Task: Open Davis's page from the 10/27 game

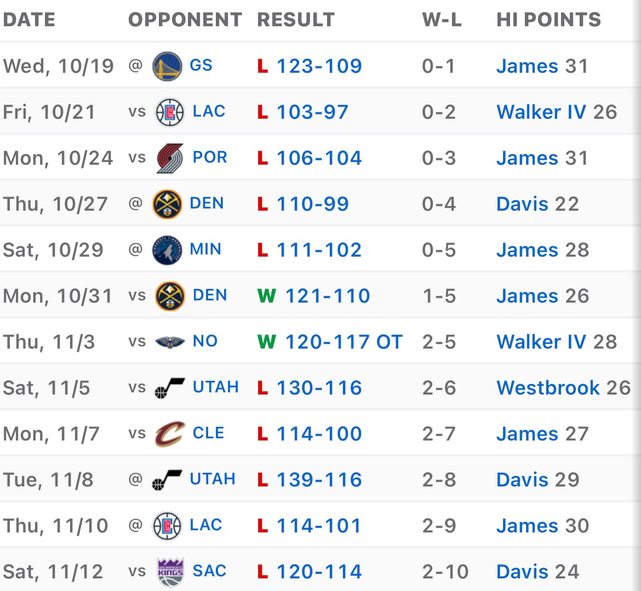Action: click(522, 204)
